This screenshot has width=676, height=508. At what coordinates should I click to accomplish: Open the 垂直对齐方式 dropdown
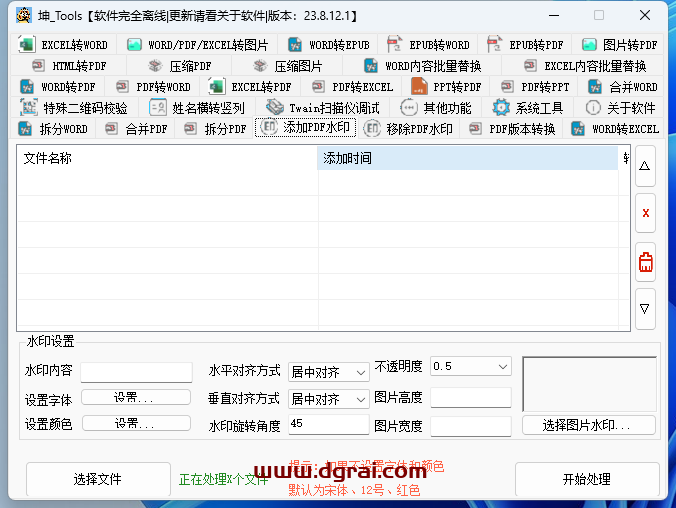click(329, 399)
